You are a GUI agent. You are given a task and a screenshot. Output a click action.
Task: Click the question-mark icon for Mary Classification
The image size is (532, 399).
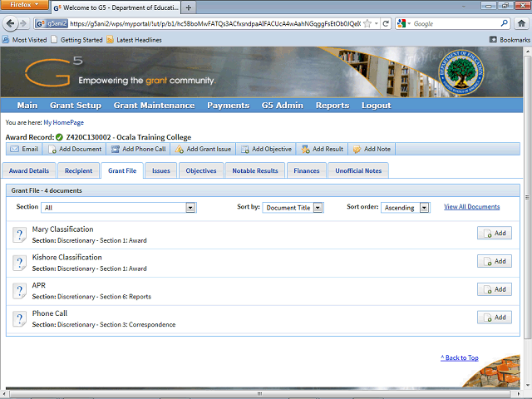coord(20,234)
